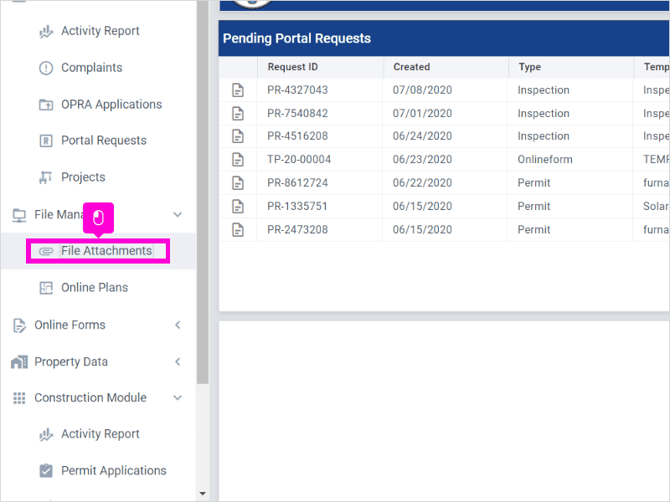Click created date 06/22/2020
Viewport: 670px width, 502px height.
pos(422,183)
